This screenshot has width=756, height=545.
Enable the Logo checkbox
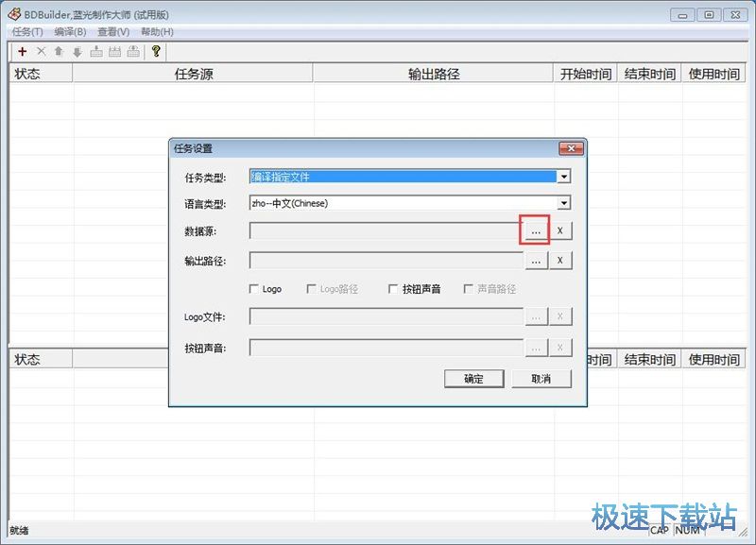(253, 289)
